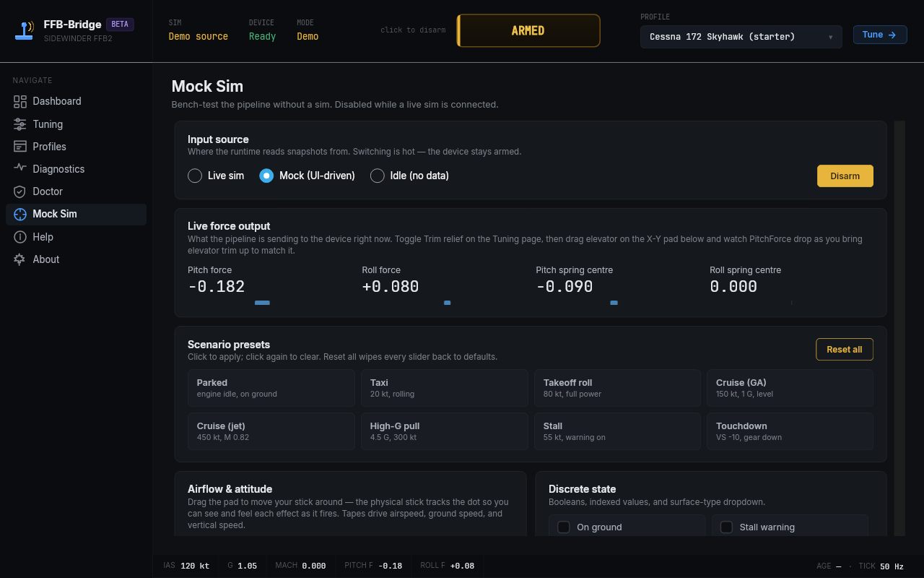
Task: Click the ARMED status toggle
Action: (x=528, y=31)
